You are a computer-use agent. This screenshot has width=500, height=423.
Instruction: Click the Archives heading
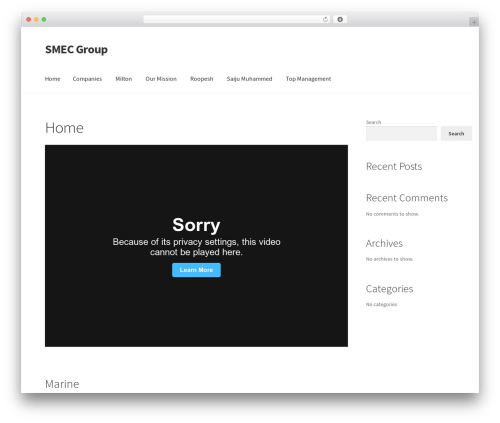[384, 243]
